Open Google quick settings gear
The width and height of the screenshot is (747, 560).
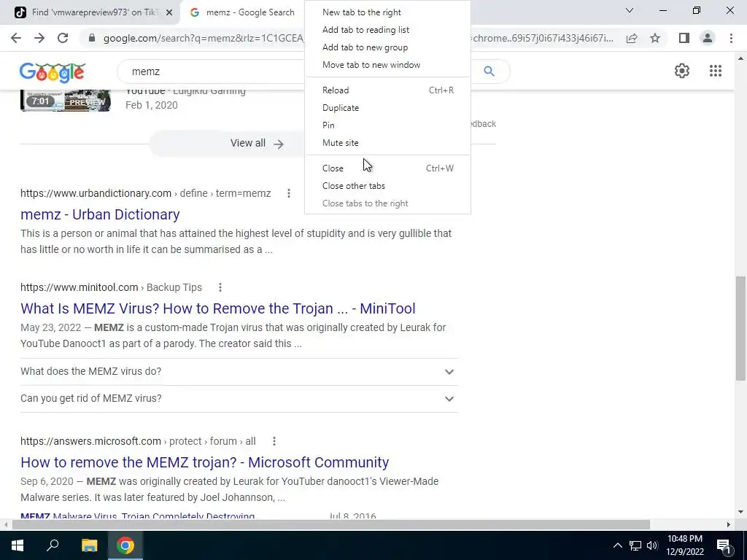click(x=682, y=71)
